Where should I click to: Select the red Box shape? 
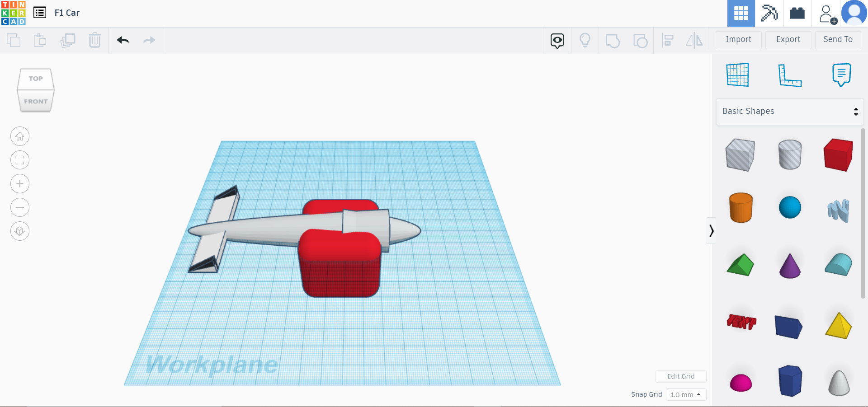coord(839,155)
